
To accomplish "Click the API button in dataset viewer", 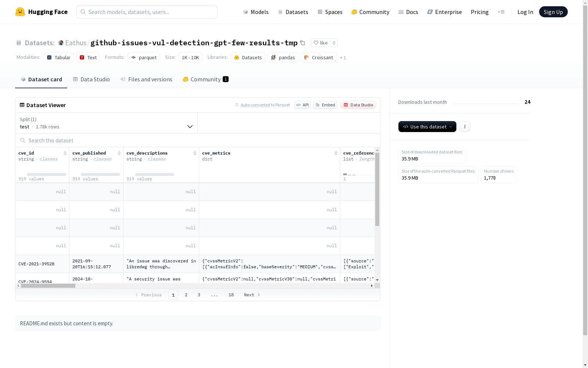I will tap(302, 105).
